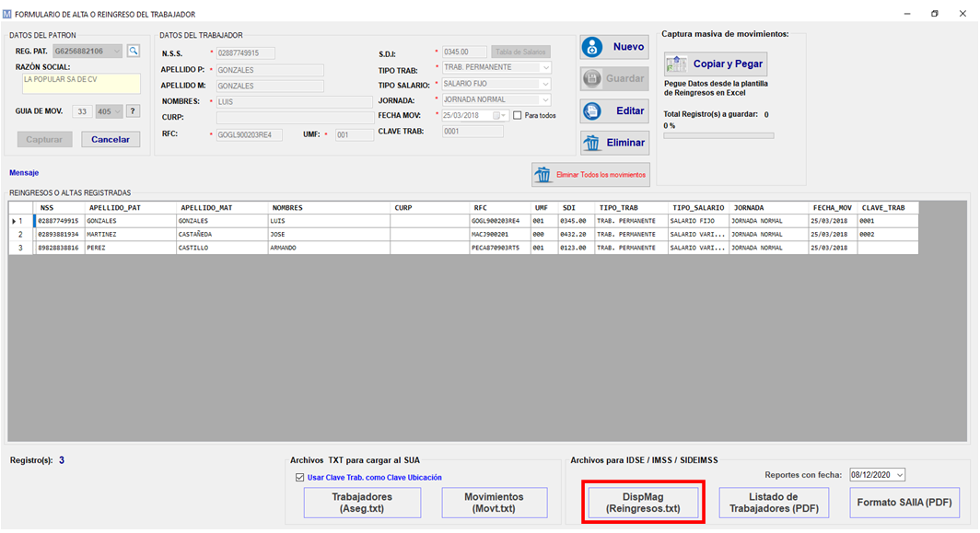This screenshot has width=980, height=533.
Task: Open the guía de movimiento 405 dropdown
Action: [x=117, y=112]
